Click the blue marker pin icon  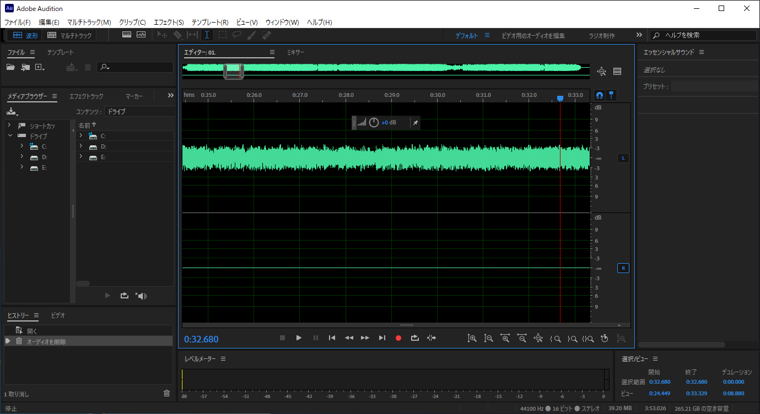coord(611,95)
